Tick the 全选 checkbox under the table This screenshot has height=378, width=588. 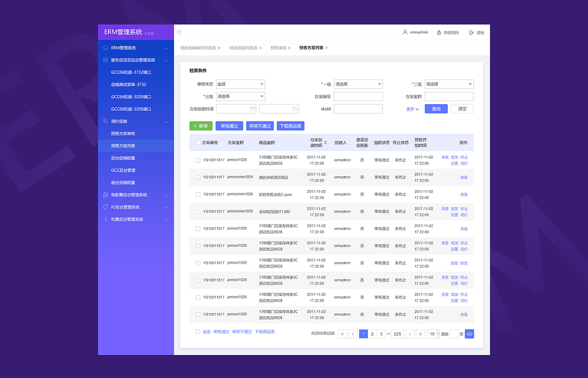tap(198, 332)
